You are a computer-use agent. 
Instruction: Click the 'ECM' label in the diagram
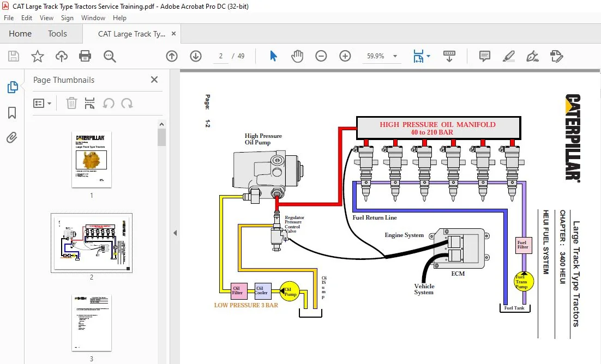tap(458, 274)
